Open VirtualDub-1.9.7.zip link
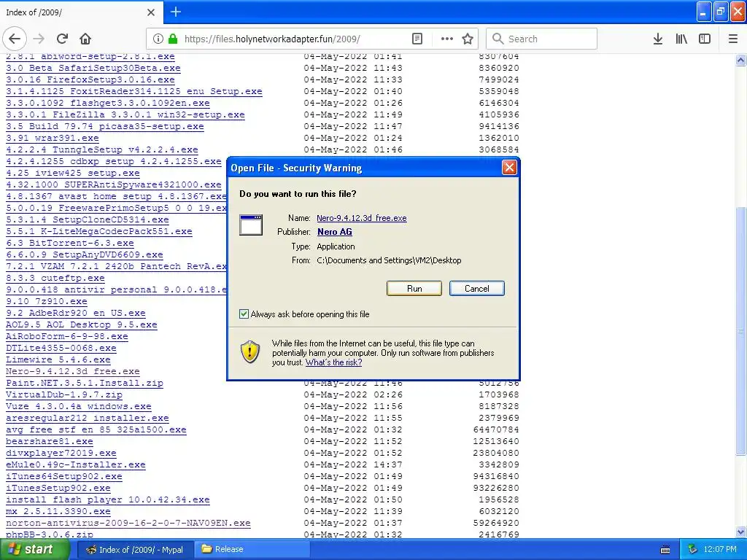Viewport: 747px width, 560px height. pyautogui.click(x=64, y=394)
